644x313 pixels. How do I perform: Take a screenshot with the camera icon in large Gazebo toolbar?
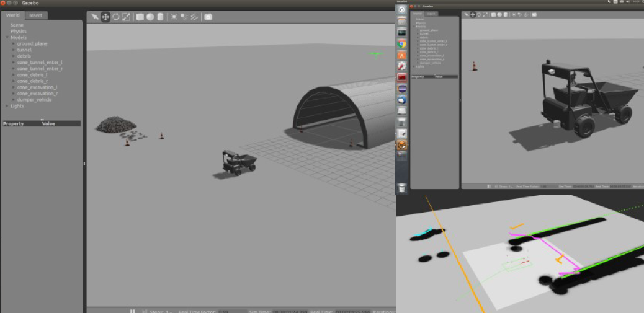coord(208,17)
